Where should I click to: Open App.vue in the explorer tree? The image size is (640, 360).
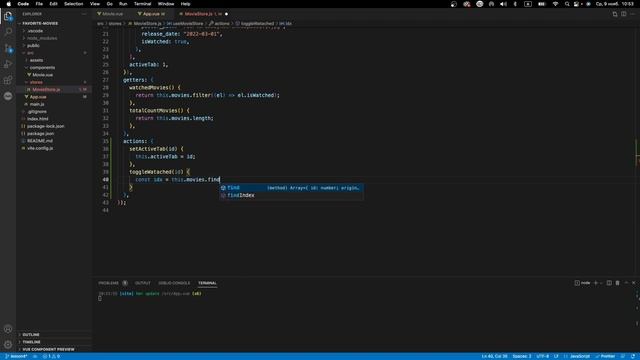38,97
